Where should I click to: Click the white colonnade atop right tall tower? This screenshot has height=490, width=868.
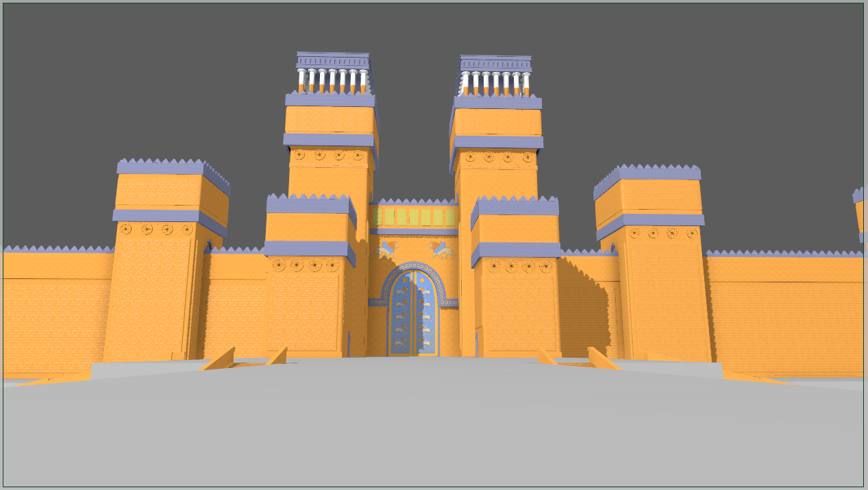(x=495, y=83)
